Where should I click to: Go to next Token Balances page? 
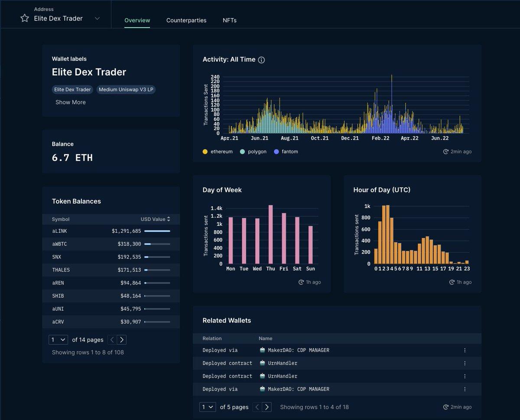(121, 340)
